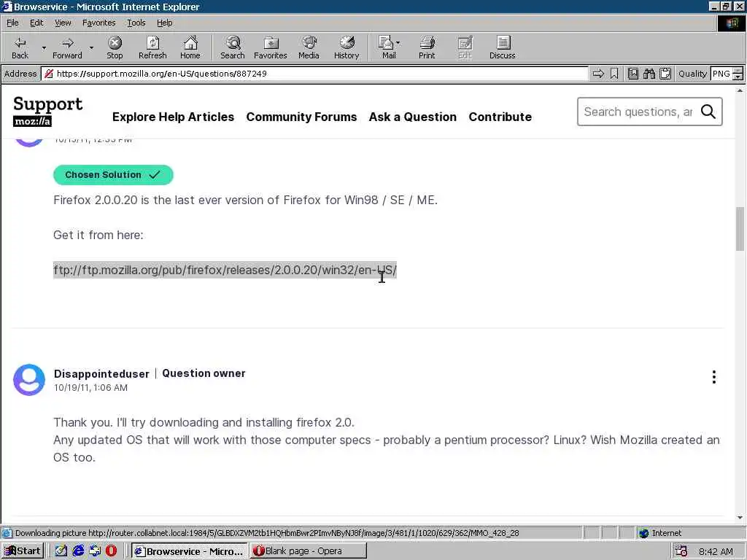
Task: Open the Favorites toolbar pane
Action: coord(271,47)
